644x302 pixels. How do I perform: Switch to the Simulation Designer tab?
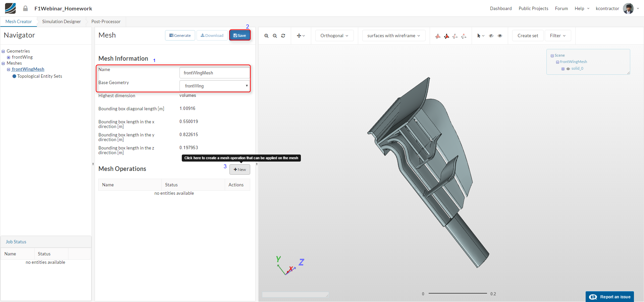click(x=61, y=22)
